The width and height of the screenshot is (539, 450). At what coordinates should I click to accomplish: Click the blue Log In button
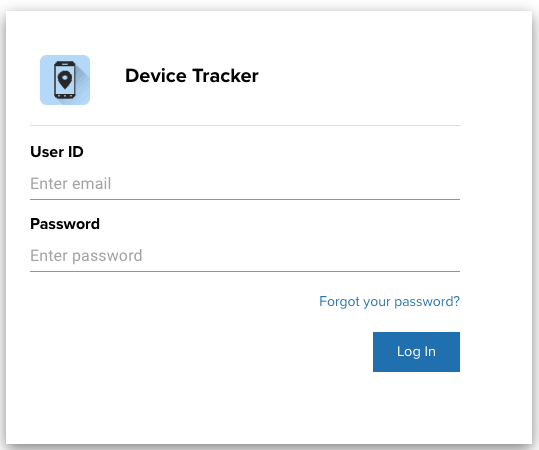pyautogui.click(x=416, y=352)
